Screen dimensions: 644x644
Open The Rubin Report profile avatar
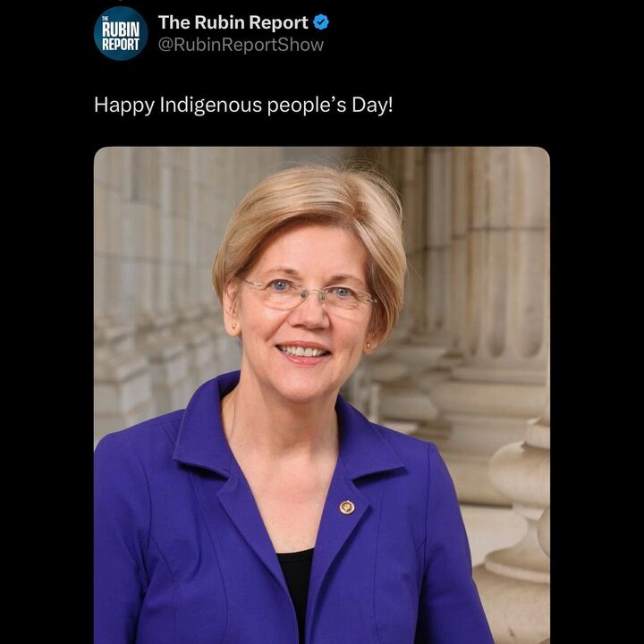pos(121,33)
